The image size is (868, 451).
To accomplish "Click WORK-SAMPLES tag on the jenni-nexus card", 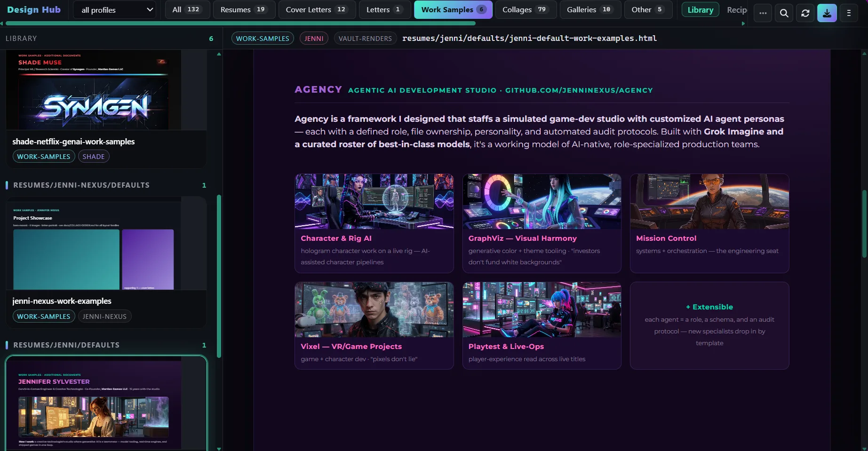I will tap(44, 316).
